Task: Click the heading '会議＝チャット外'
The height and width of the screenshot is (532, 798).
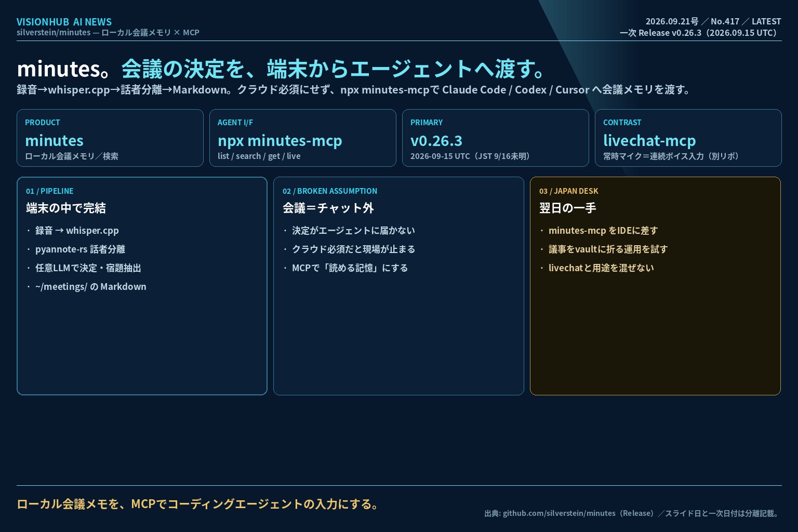Action: (x=328, y=208)
